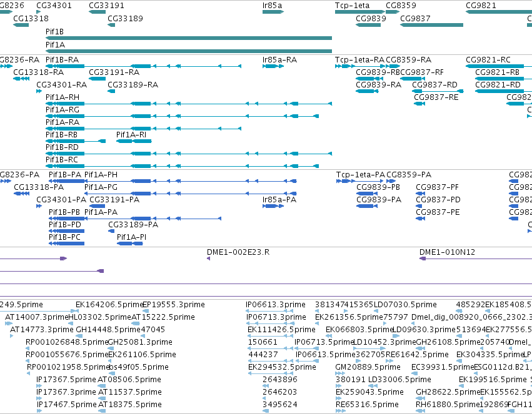Click the EK164206.5prime cDNA label
532x414 pixels.
[109, 305]
